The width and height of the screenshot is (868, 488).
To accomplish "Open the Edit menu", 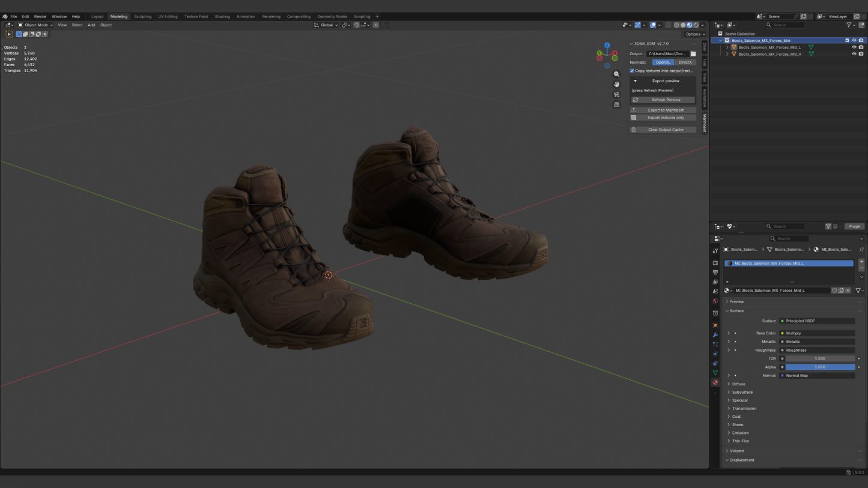I will (25, 16).
